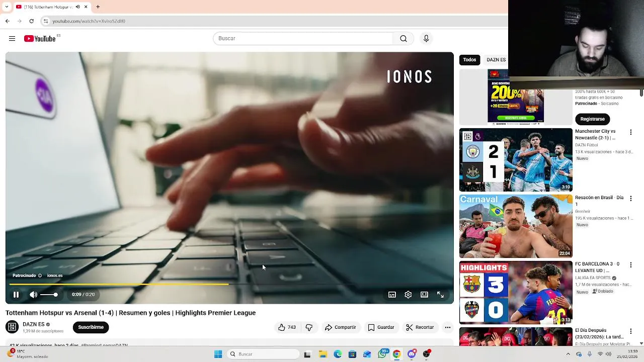Click Registrarse on the Solcasino ad
Screen dimensions: 644x362
click(593, 119)
